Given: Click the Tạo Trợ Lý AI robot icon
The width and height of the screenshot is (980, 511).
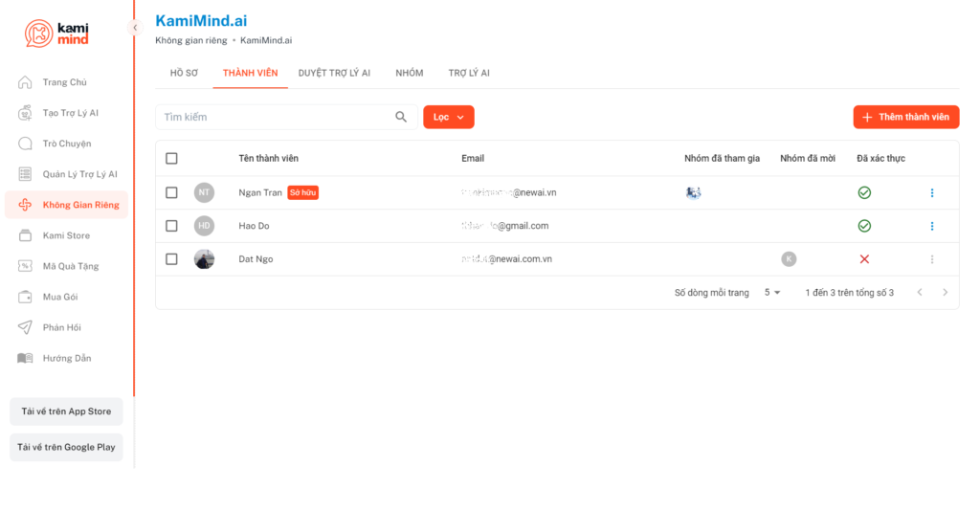Looking at the screenshot, I should tap(25, 113).
